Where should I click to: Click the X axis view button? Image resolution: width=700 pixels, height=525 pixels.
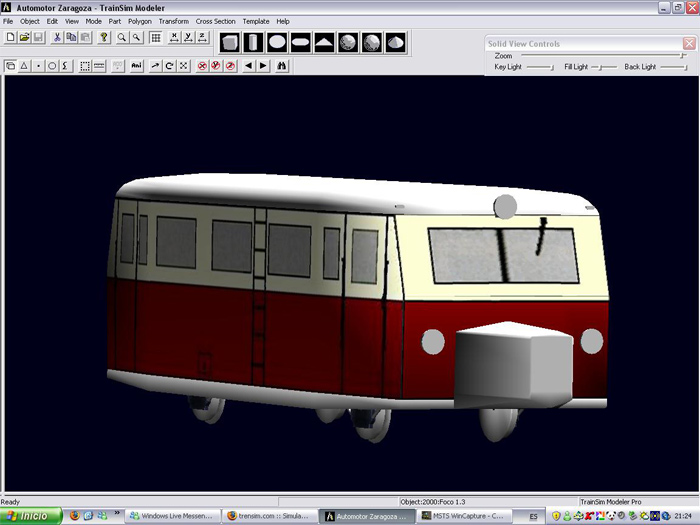pos(173,38)
